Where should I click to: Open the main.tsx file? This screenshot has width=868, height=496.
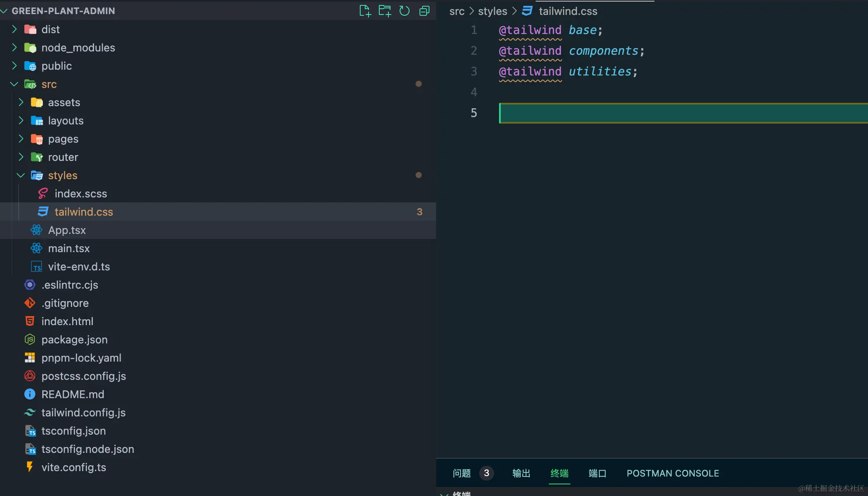(x=69, y=248)
